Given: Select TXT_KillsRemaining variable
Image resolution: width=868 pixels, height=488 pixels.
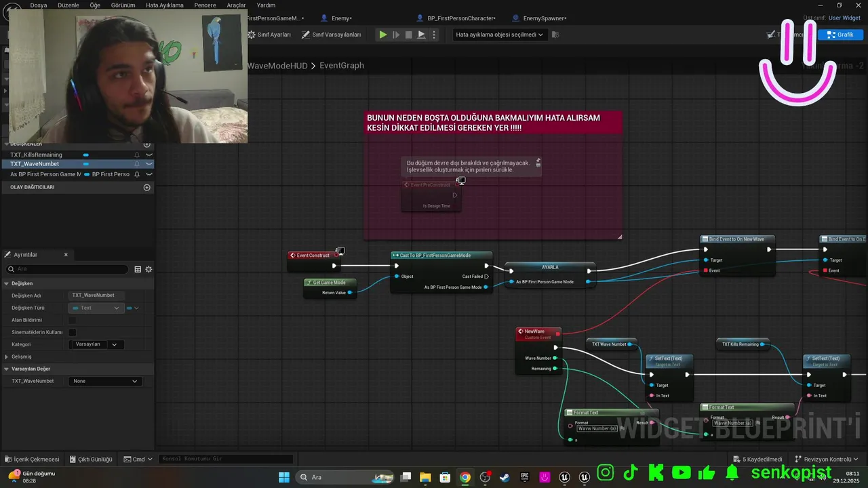Looking at the screenshot, I should pos(36,155).
